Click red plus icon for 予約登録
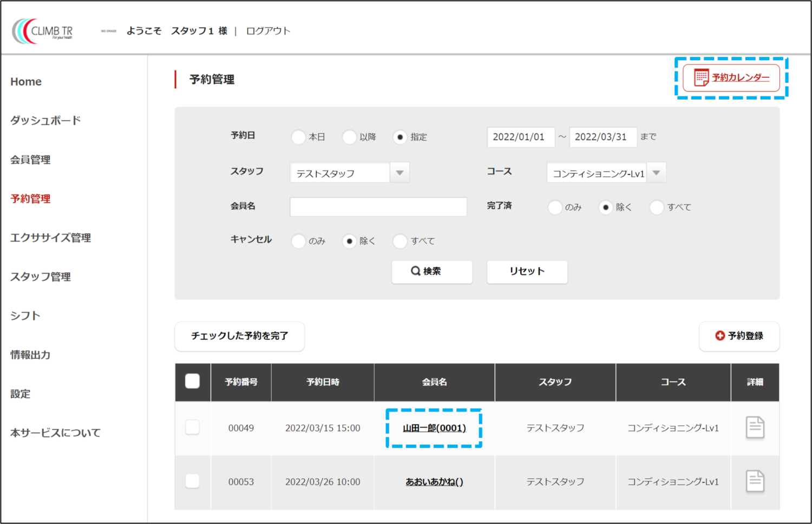Image resolution: width=812 pixels, height=524 pixels. click(x=719, y=336)
